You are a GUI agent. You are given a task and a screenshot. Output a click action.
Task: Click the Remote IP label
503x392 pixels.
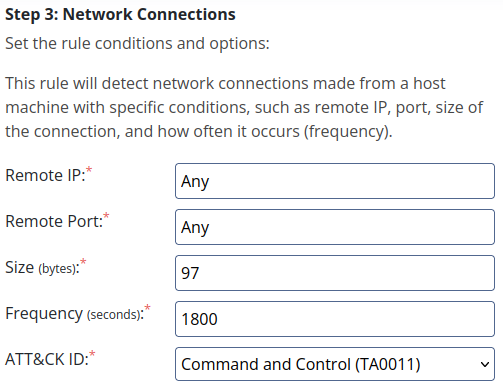tap(45, 175)
